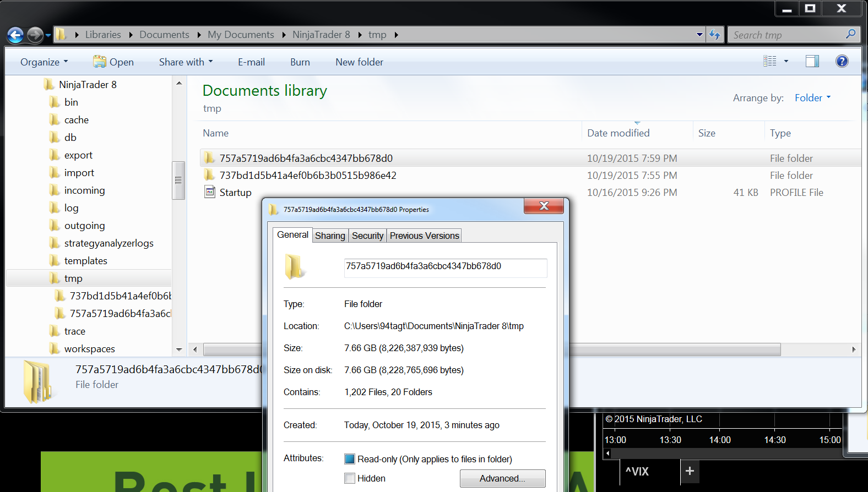Screen dimensions: 868x492
Task: Select the trace folder in tree
Action: [74, 331]
